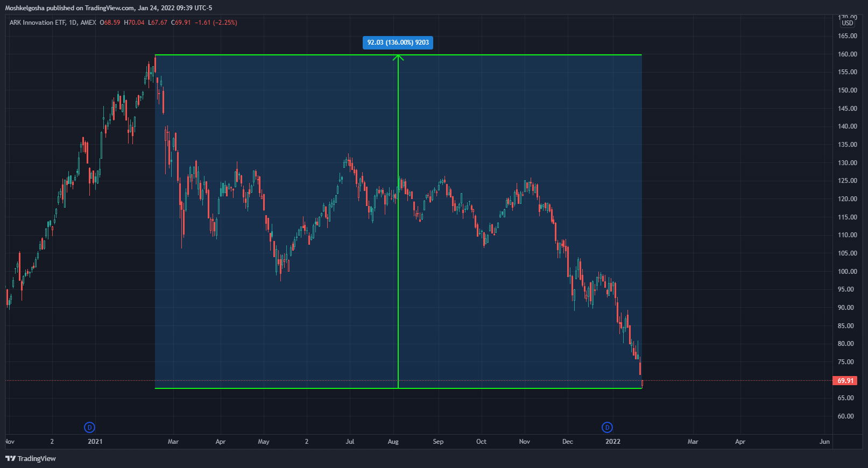868x468 pixels.
Task: Click the open value O68.59
Action: pyautogui.click(x=110, y=23)
